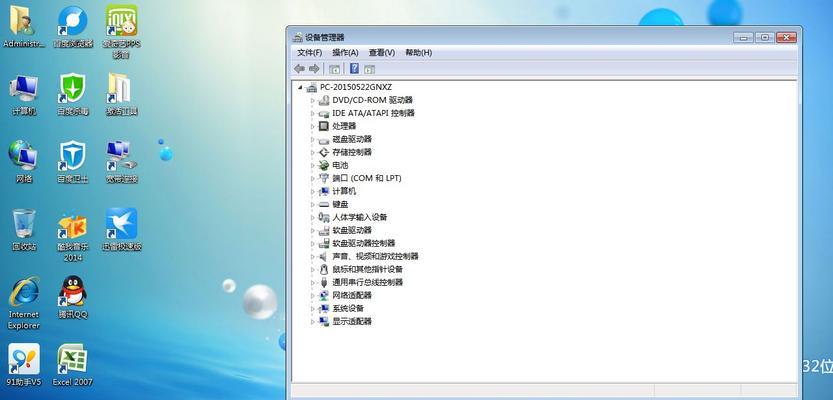
Task: Open the 查看(V) menu
Action: point(382,53)
